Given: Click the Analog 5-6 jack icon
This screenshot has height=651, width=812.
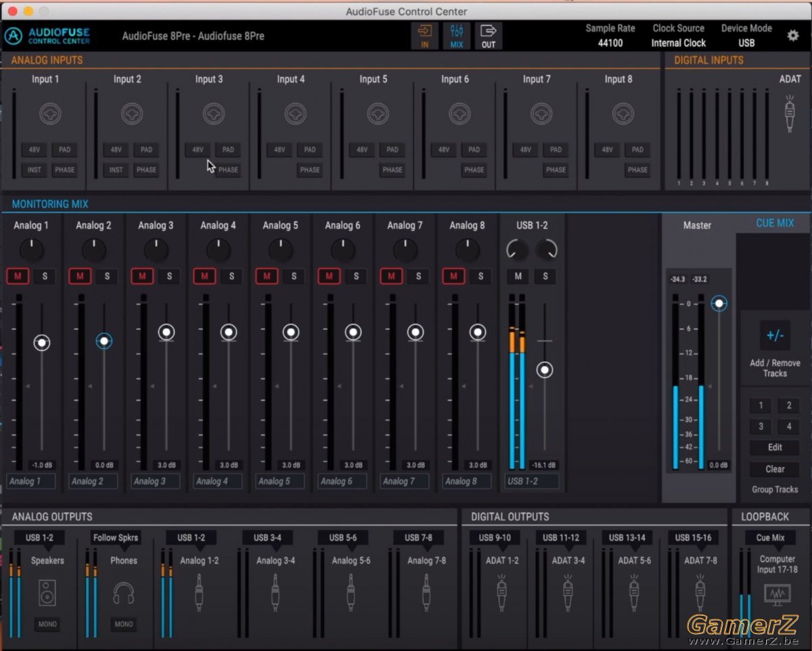Looking at the screenshot, I should [351, 592].
